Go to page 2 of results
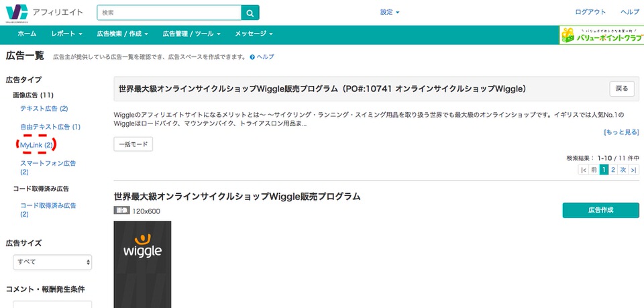The width and height of the screenshot is (644, 308). pyautogui.click(x=614, y=170)
